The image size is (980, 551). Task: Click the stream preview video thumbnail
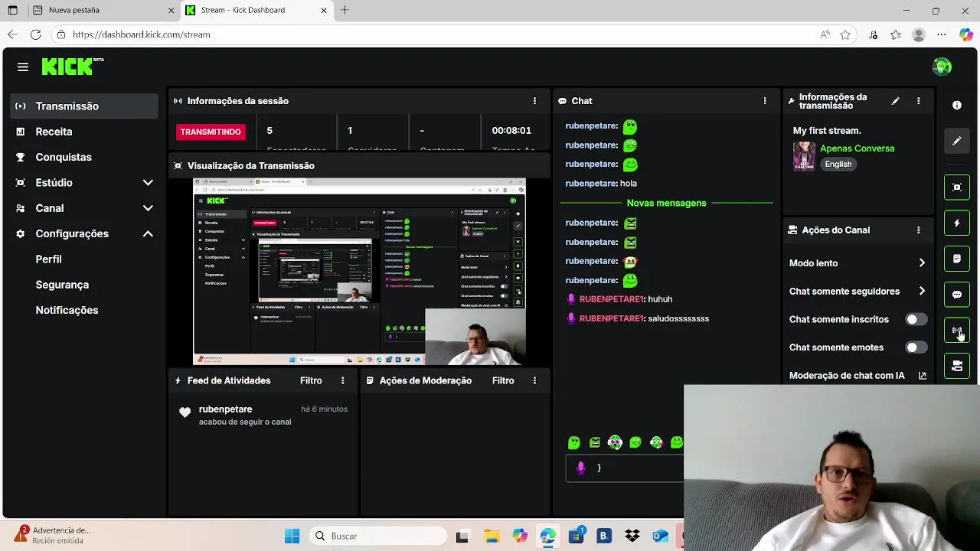(x=359, y=272)
